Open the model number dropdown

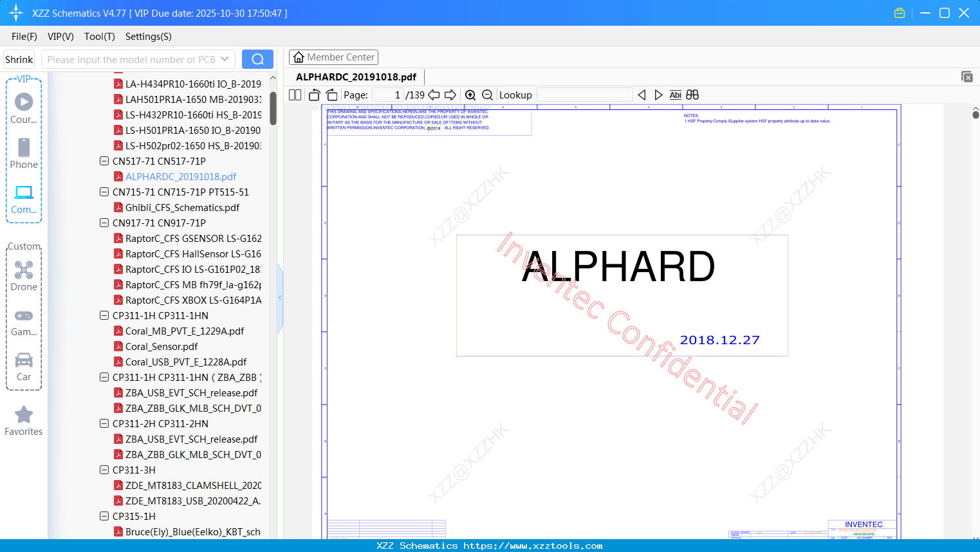tap(225, 59)
